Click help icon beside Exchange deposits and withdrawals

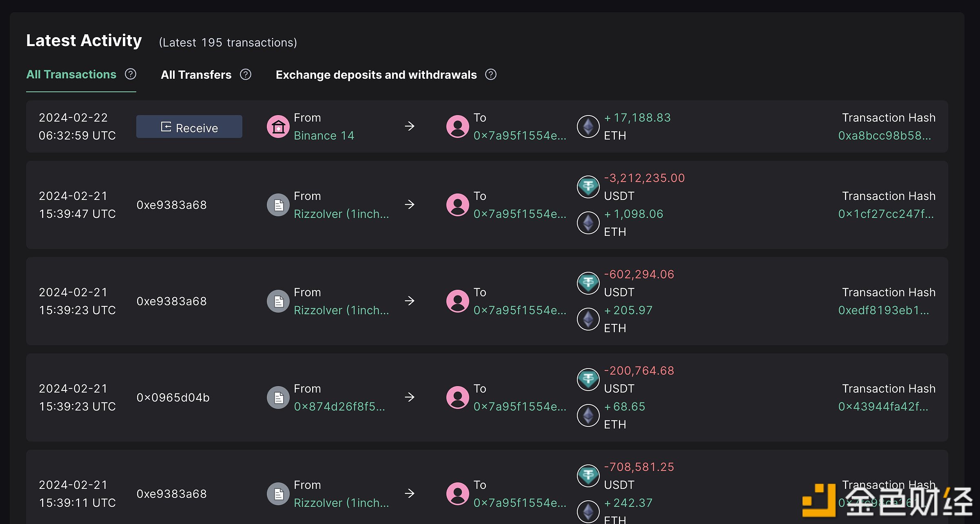[491, 74]
